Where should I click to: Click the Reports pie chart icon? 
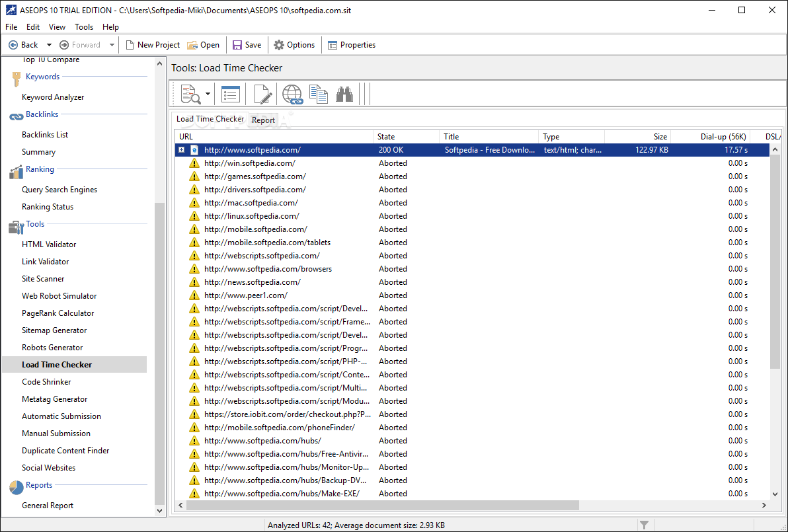tap(16, 487)
